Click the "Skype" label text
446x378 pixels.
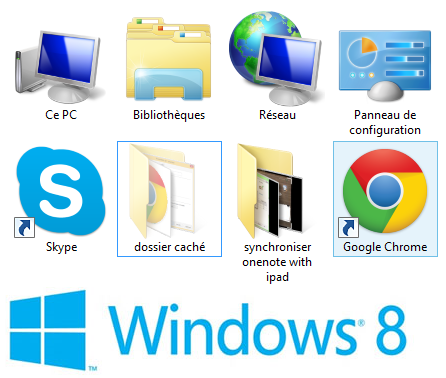(x=61, y=247)
